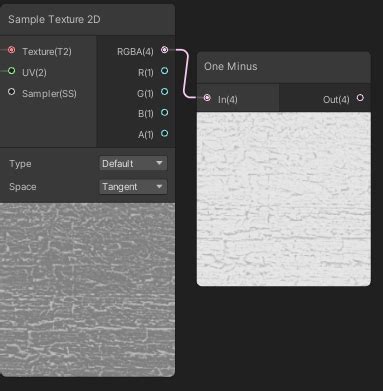
Task: Open the Space dropdown set to Tangent
Action: click(x=133, y=187)
